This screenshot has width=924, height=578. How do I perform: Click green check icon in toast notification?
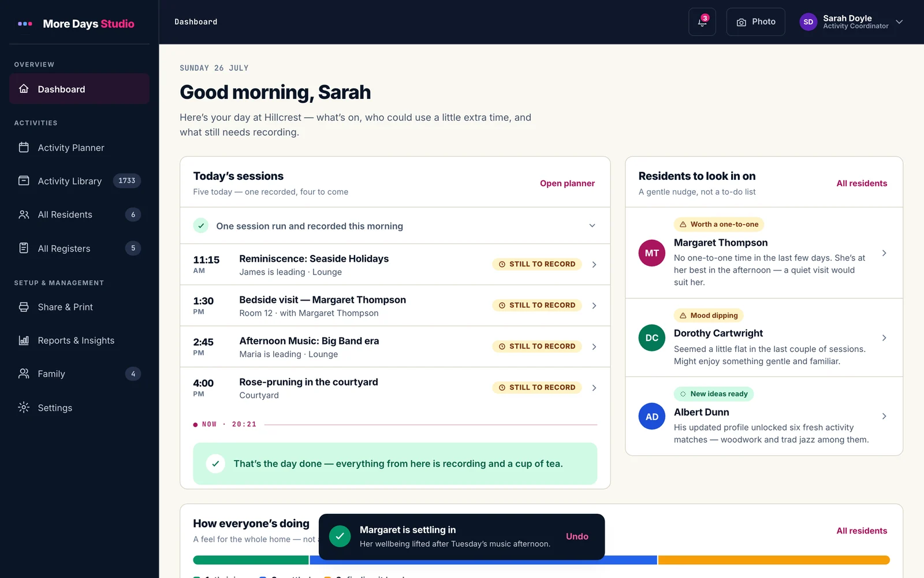coord(340,536)
